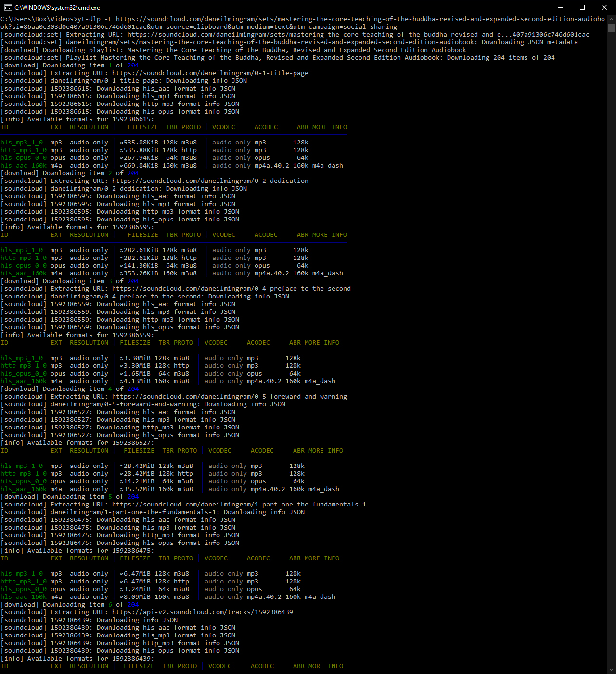Click the line 'Downloading item 5 of 204'
616x674 pixels.
click(x=70, y=497)
